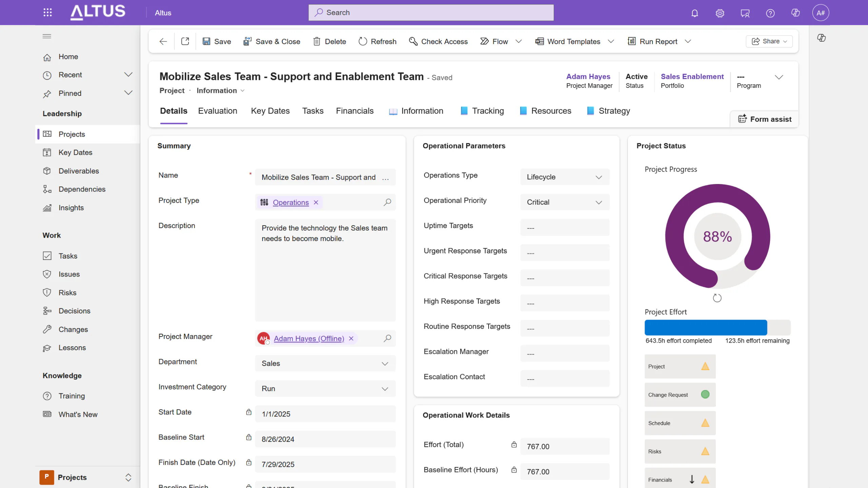Image resolution: width=868 pixels, height=488 pixels.
Task: Expand header details chevron
Action: 779,77
